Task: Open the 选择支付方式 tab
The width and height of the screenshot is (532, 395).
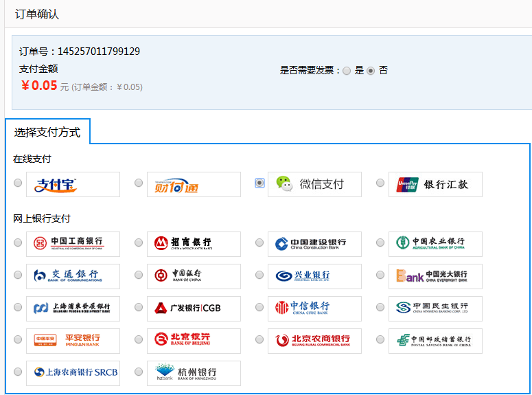Action: tap(47, 132)
